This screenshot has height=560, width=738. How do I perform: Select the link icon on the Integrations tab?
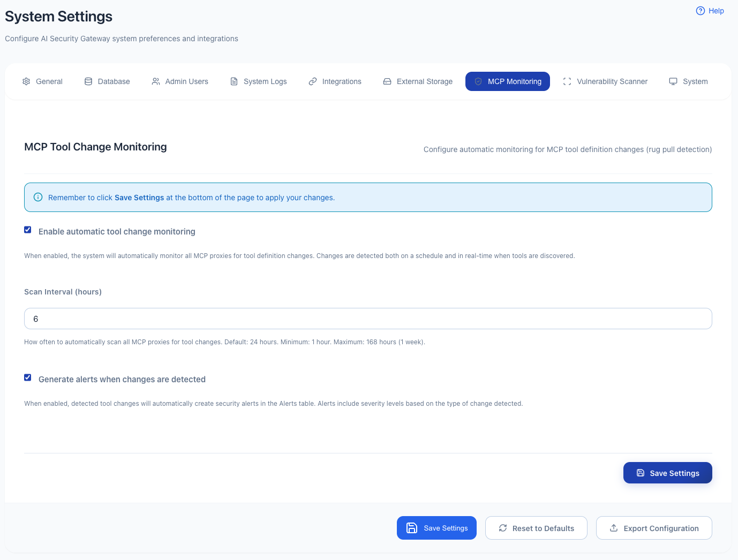(313, 81)
